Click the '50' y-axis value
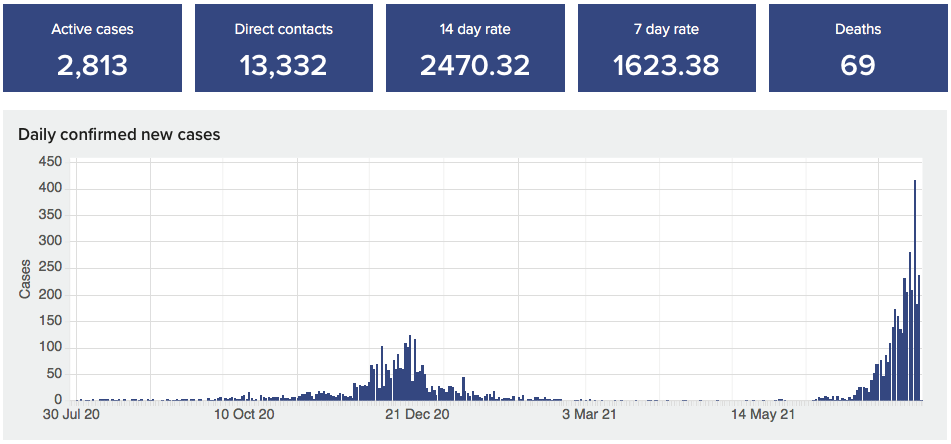951x444 pixels. [53, 374]
